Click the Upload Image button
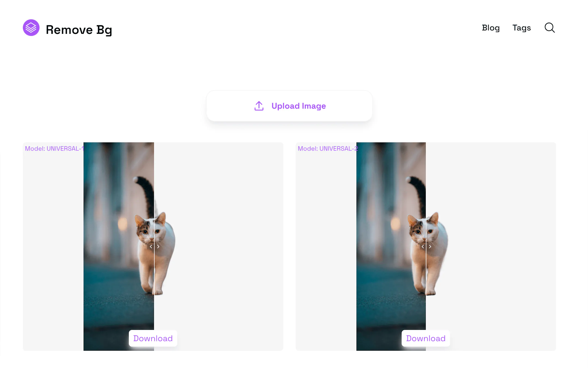Viewport: 588px width, 368px height. pyautogui.click(x=289, y=106)
